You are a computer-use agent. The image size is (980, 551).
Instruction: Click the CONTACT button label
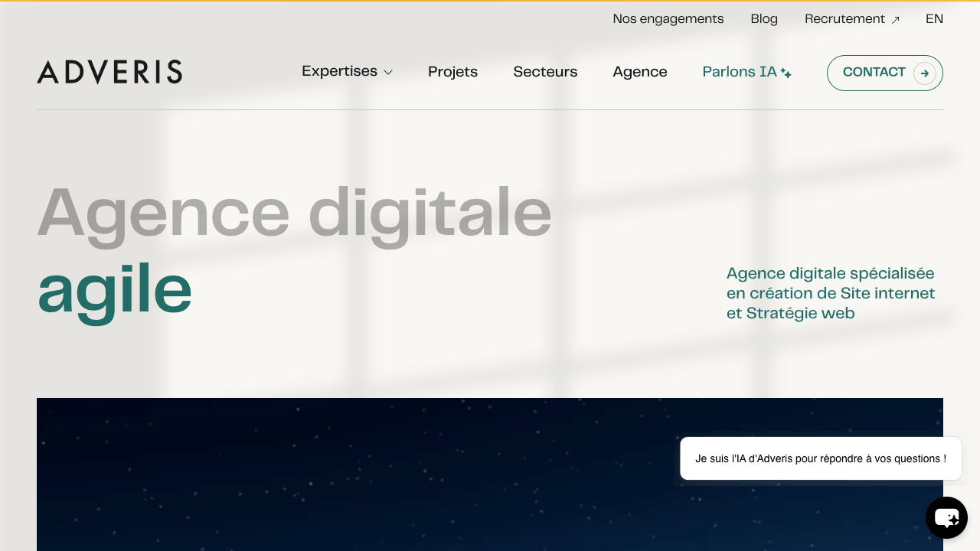click(x=874, y=72)
